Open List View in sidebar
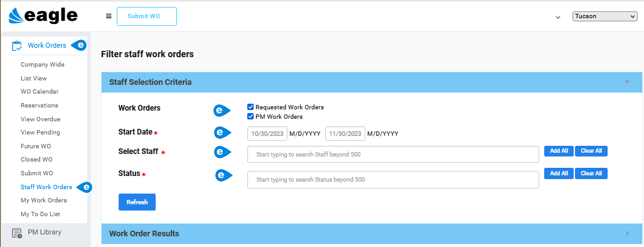 click(34, 78)
